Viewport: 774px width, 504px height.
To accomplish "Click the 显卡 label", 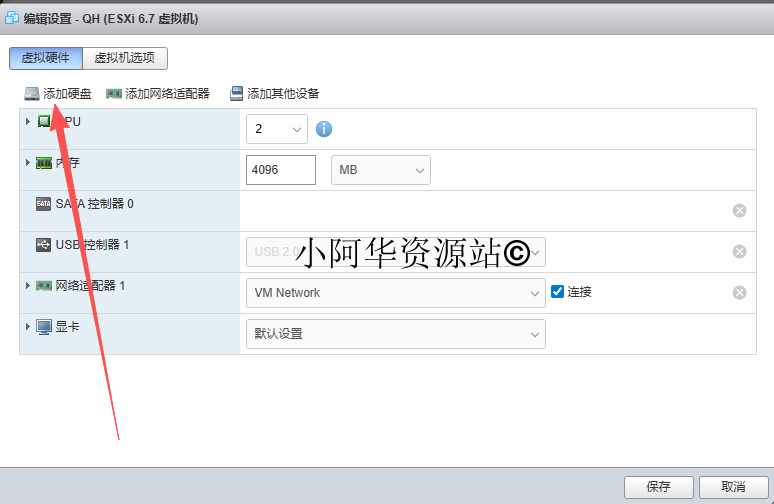I will coord(67,327).
